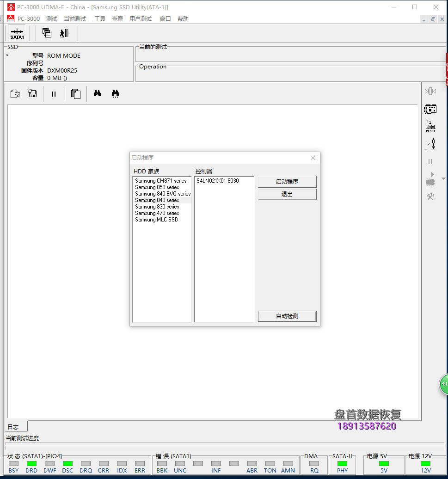The width and height of the screenshot is (448, 479).
Task: Click the RESET icon in right sidebar
Action: (x=430, y=127)
